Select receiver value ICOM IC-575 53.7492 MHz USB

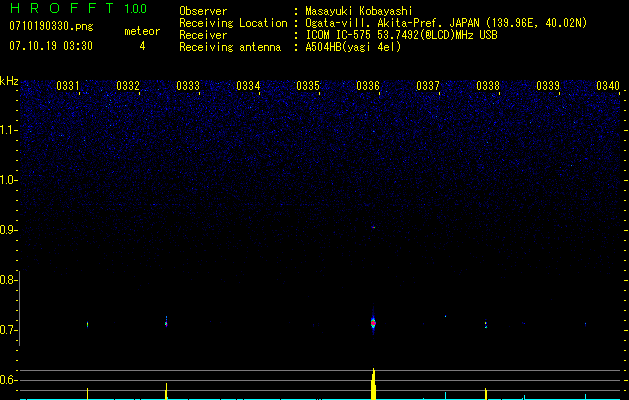click(x=401, y=35)
